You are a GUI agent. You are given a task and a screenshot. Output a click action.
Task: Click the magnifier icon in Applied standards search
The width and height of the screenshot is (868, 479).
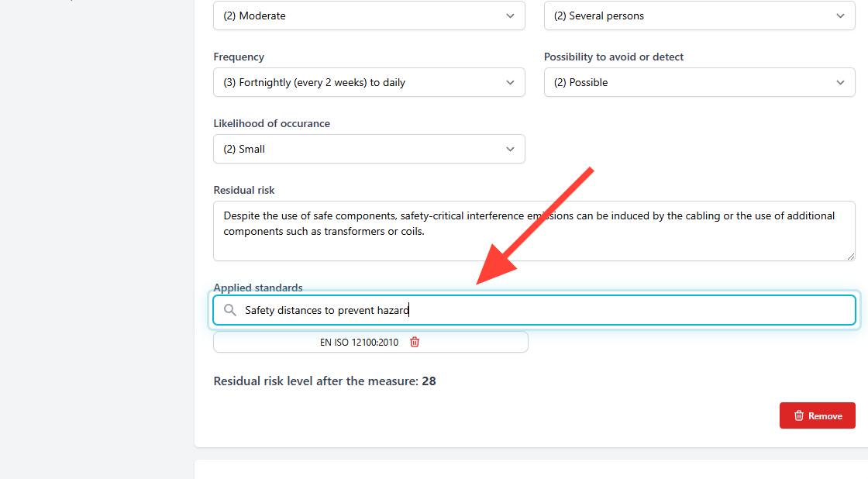pos(230,310)
